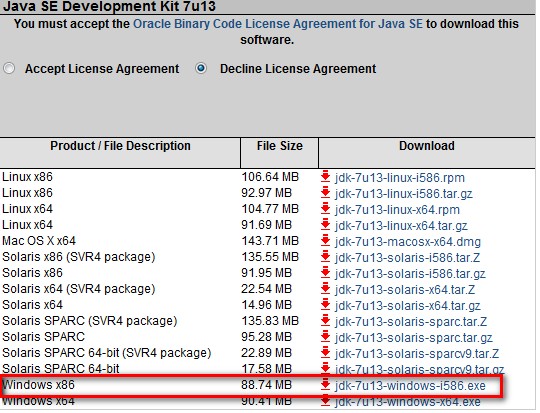Click the 22.89 MB file size cell

tap(267, 353)
